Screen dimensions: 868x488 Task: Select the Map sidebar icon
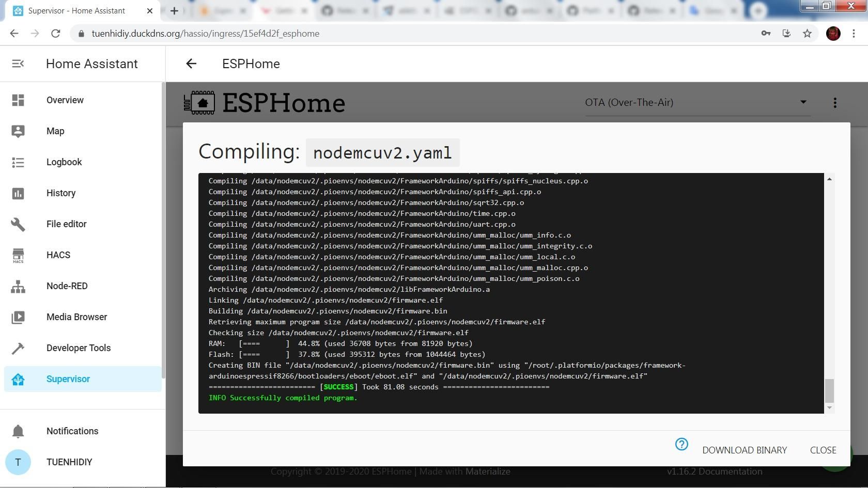coord(55,131)
